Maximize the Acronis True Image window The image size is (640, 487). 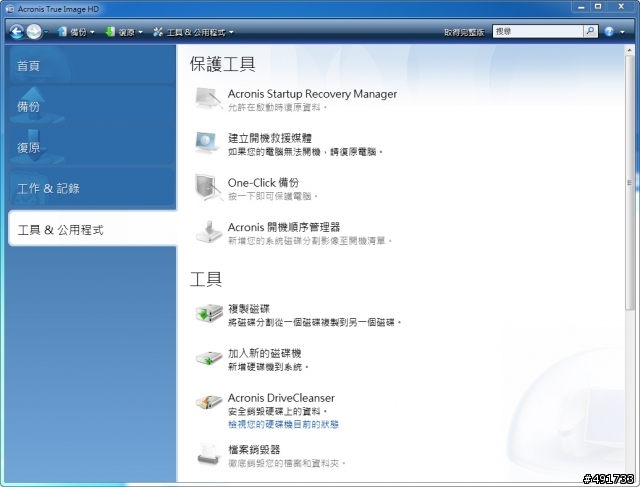click(x=598, y=7)
